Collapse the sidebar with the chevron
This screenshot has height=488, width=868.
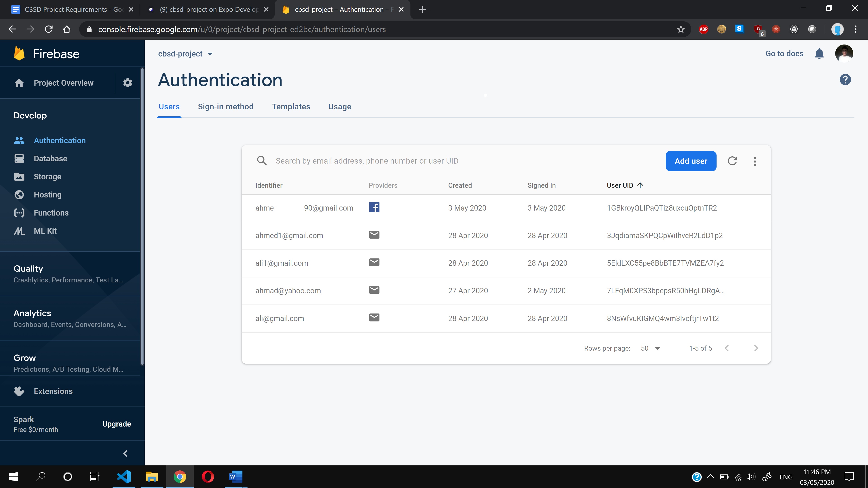click(x=125, y=453)
